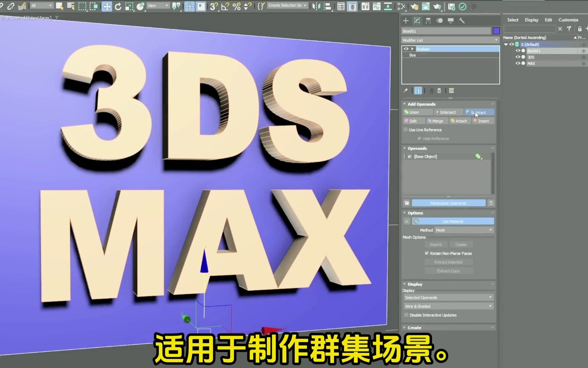Image resolution: width=588 pixels, height=368 pixels.
Task: Toggle Percent Snap
Action: (x=236, y=6)
